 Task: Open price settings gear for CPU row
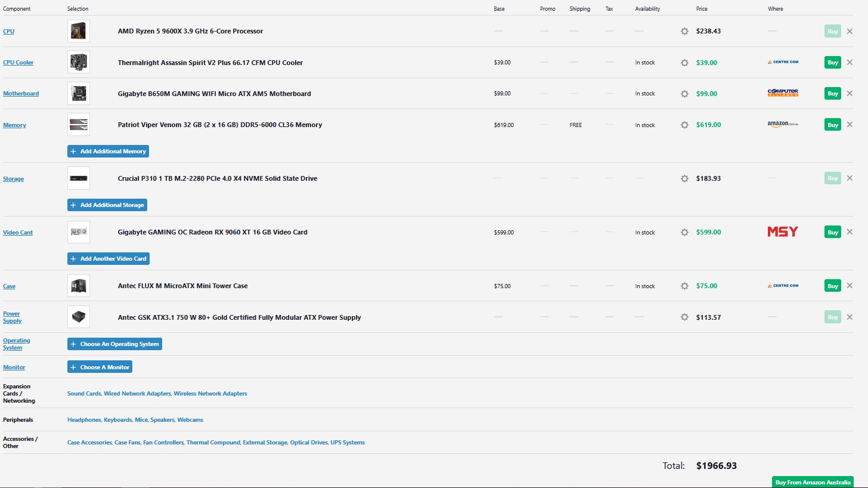(684, 31)
